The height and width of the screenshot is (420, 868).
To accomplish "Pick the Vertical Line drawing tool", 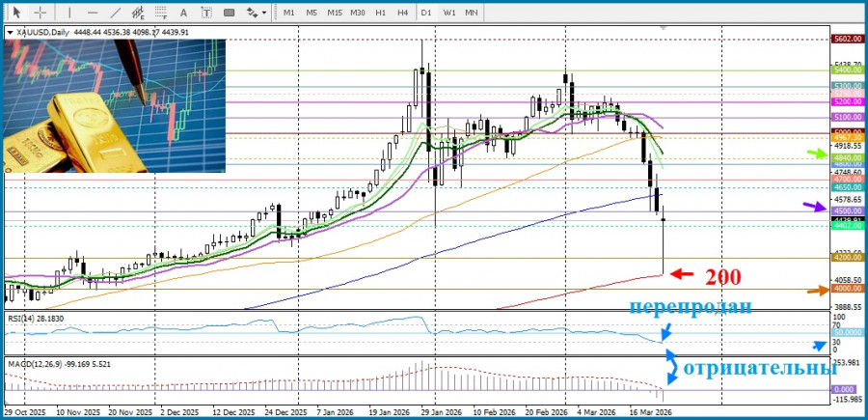I will tap(68, 13).
